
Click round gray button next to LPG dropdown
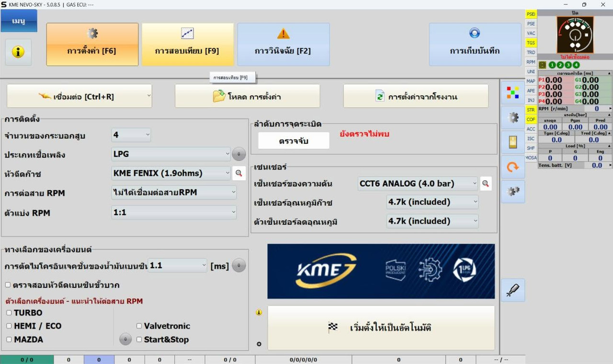click(x=238, y=154)
